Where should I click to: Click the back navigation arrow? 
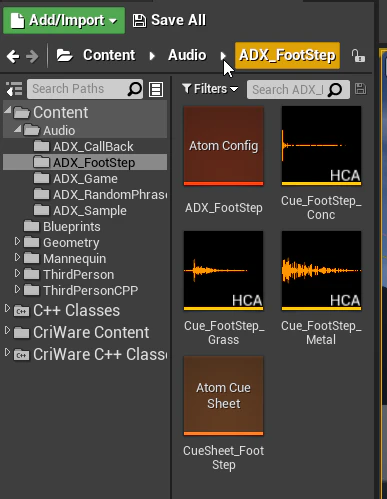[13, 56]
